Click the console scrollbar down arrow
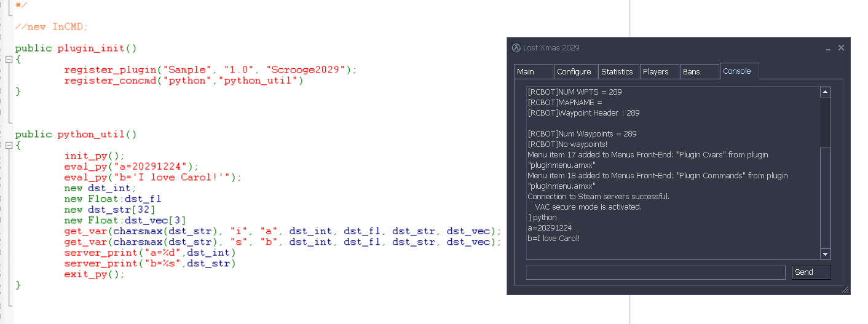868x324 pixels. pos(826,254)
